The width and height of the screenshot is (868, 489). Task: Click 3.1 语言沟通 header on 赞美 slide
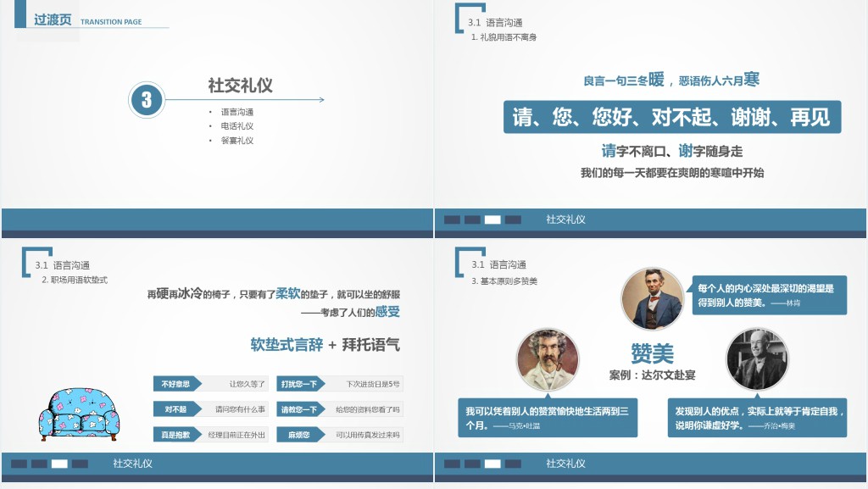click(498, 265)
